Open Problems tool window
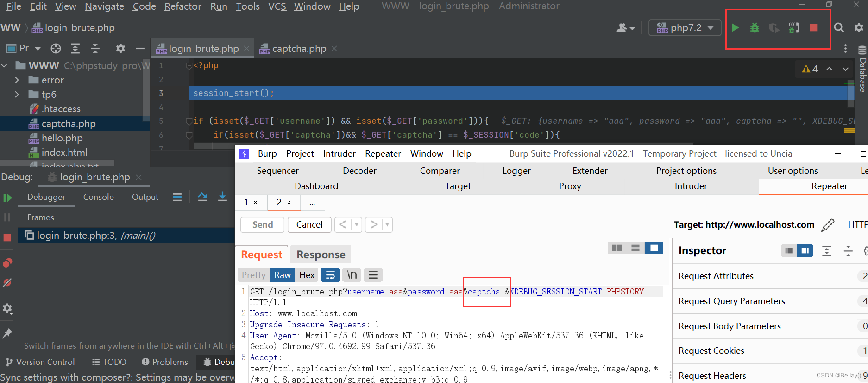 (165, 362)
